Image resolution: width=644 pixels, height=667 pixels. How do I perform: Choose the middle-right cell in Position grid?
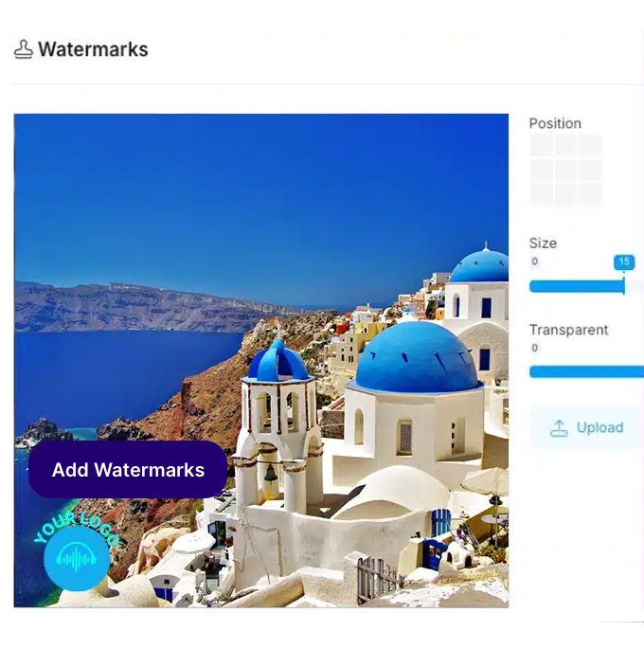(x=590, y=170)
